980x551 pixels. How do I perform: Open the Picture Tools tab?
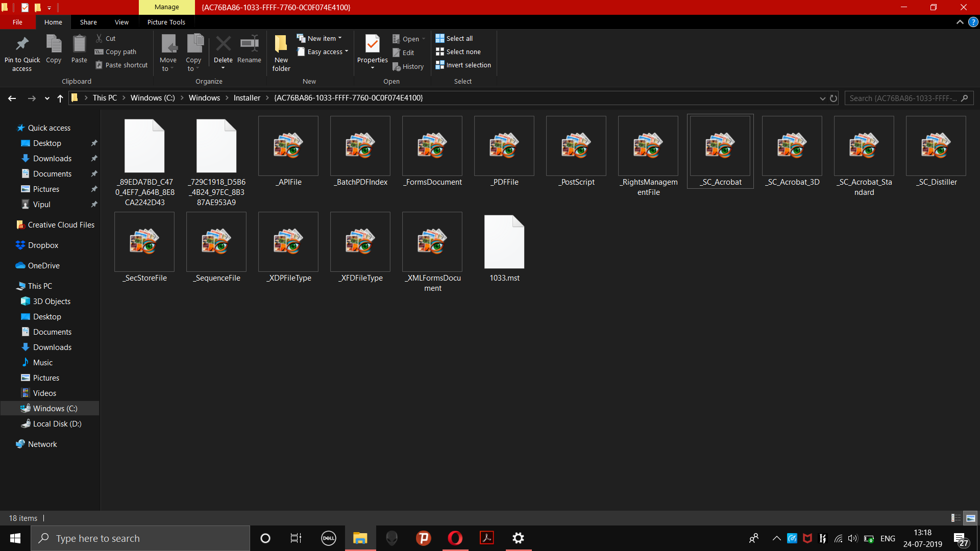[166, 22]
